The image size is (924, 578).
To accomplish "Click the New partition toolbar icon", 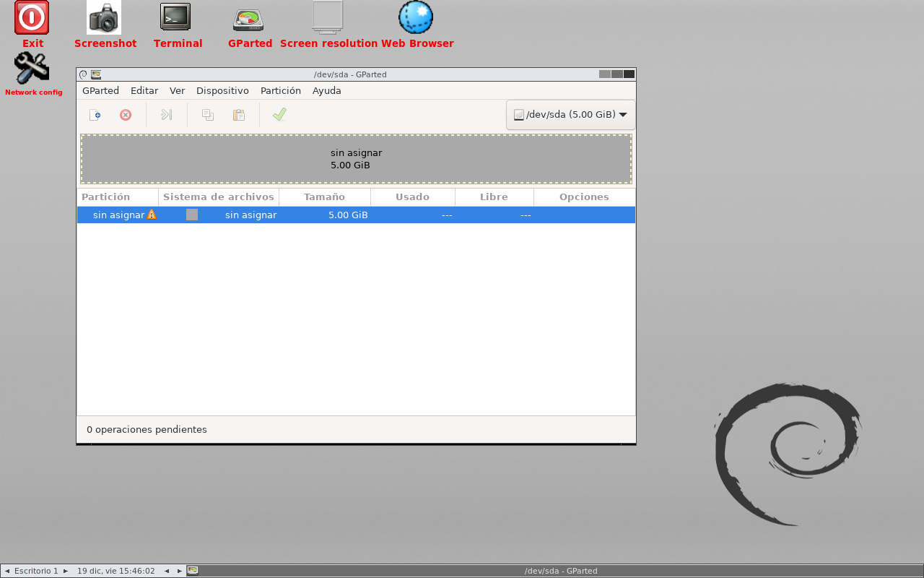I will click(x=95, y=115).
